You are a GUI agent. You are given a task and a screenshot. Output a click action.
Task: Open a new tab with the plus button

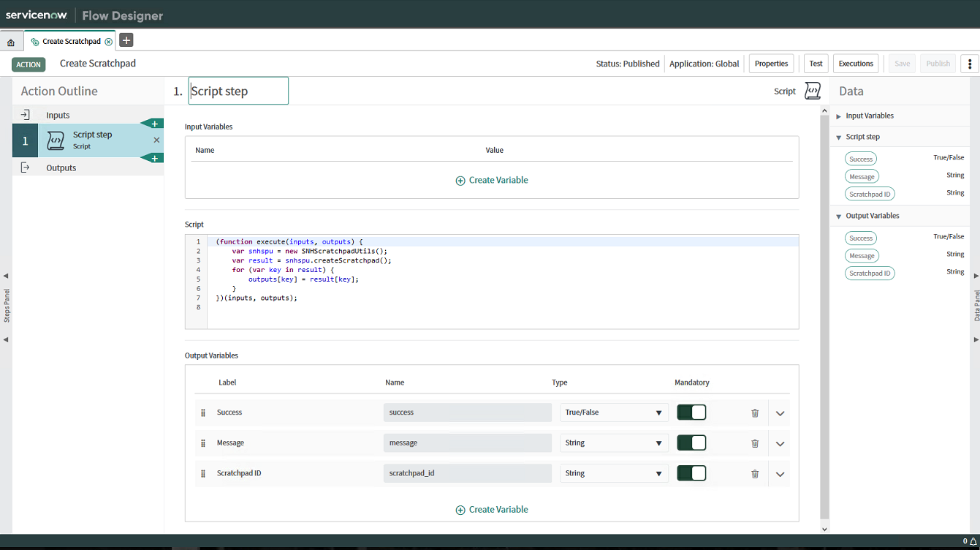(x=126, y=39)
